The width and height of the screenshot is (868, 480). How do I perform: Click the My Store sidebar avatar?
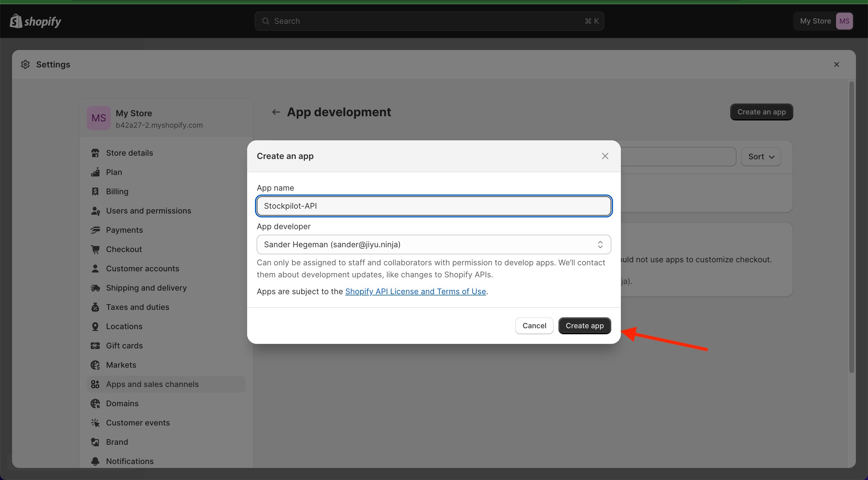coord(99,118)
